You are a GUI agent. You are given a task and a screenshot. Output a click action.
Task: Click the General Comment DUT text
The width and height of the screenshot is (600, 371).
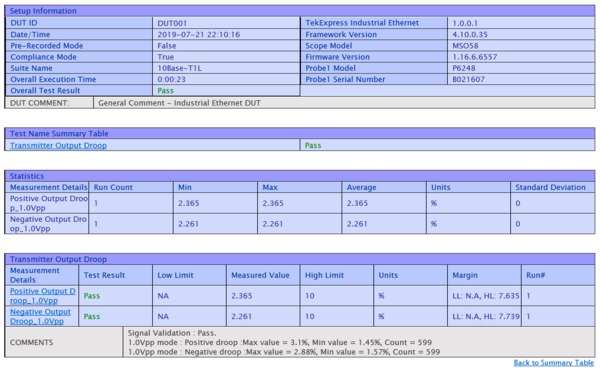pyautogui.click(x=179, y=103)
